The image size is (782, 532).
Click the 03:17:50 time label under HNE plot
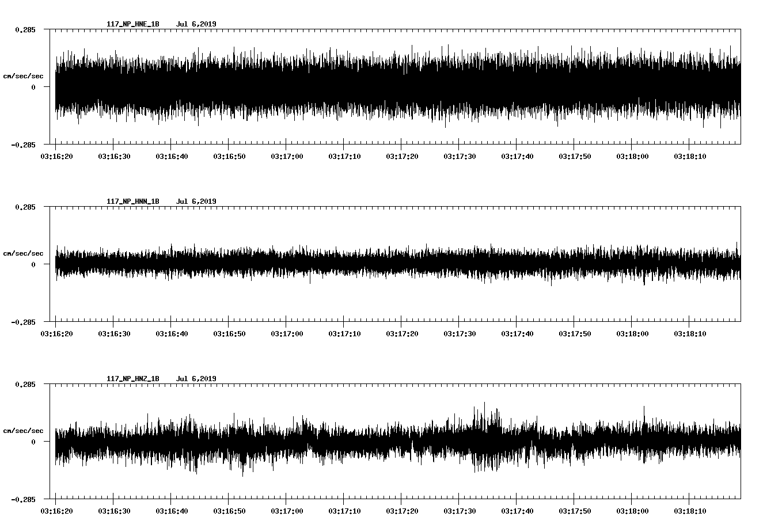click(575, 156)
